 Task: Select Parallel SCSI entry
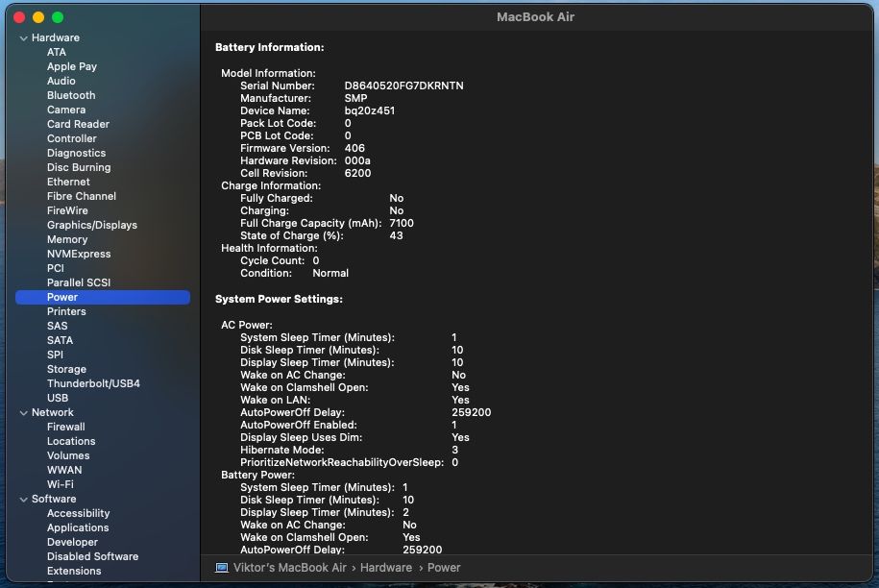click(79, 282)
